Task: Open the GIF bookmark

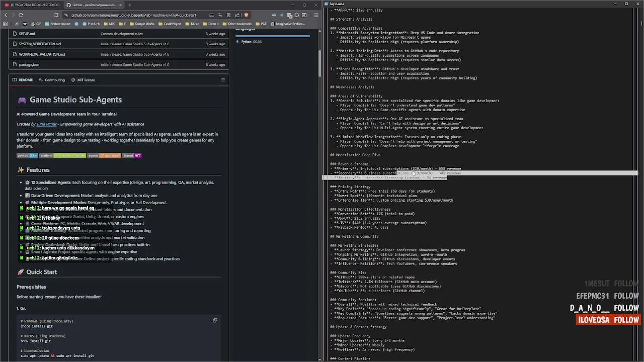Action: tap(36, 24)
